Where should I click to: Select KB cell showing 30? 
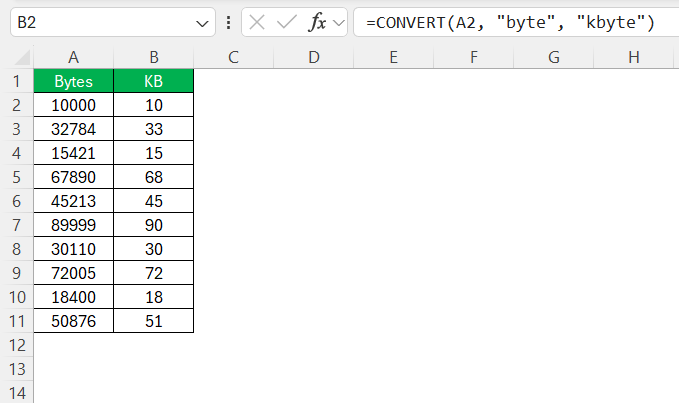(154, 249)
